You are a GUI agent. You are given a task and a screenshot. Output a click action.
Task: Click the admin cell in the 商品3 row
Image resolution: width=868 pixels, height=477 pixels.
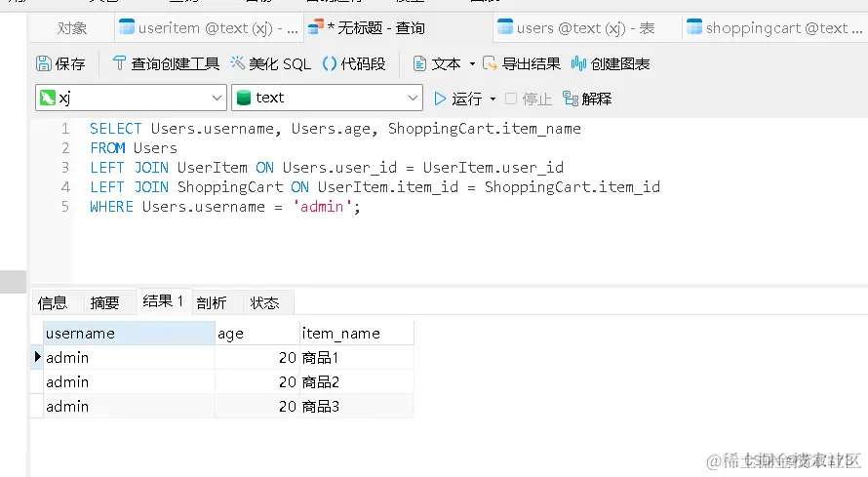pyautogui.click(x=129, y=406)
